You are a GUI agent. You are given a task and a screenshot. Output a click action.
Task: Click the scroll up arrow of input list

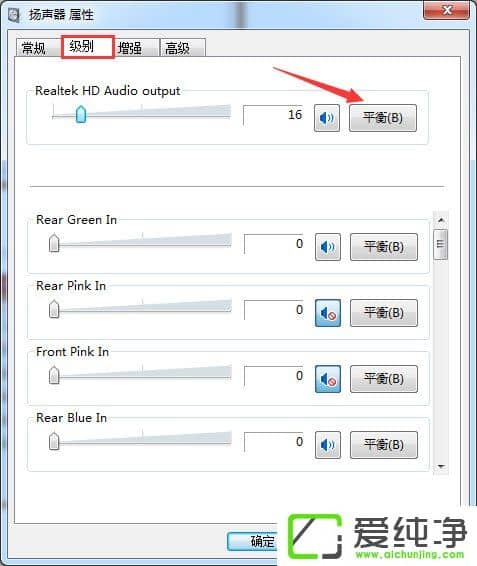[x=441, y=220]
